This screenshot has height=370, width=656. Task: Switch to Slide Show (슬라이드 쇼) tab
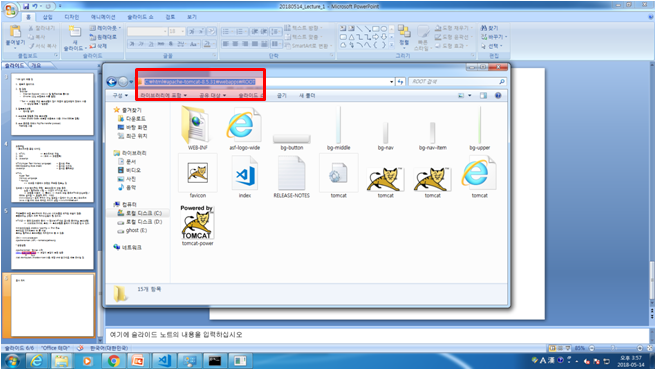[x=140, y=17]
